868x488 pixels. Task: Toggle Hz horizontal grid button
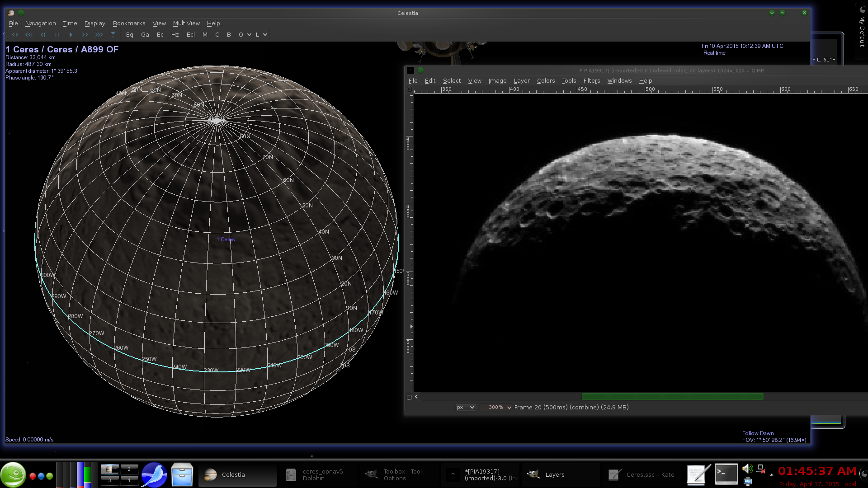[x=175, y=35]
